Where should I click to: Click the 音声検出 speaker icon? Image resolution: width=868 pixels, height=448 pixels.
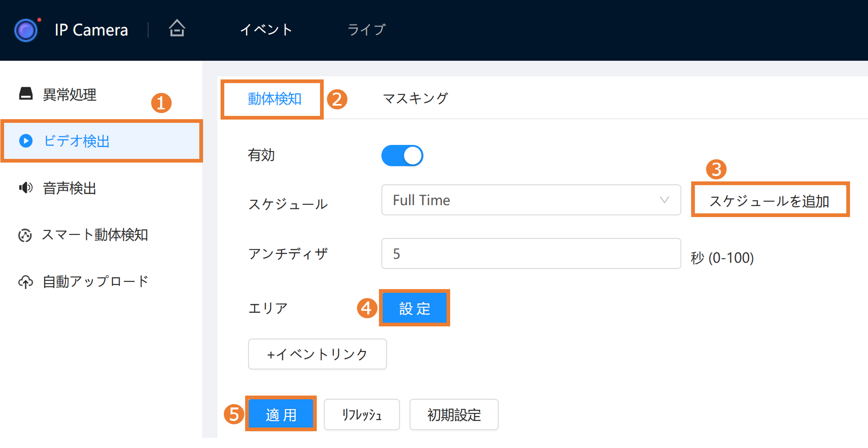click(x=26, y=188)
